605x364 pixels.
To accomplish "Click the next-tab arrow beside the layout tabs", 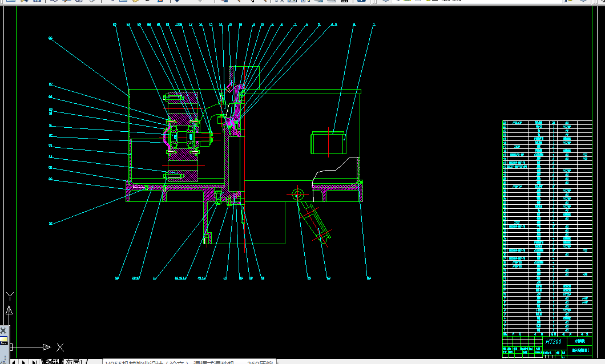I will click(24, 362).
